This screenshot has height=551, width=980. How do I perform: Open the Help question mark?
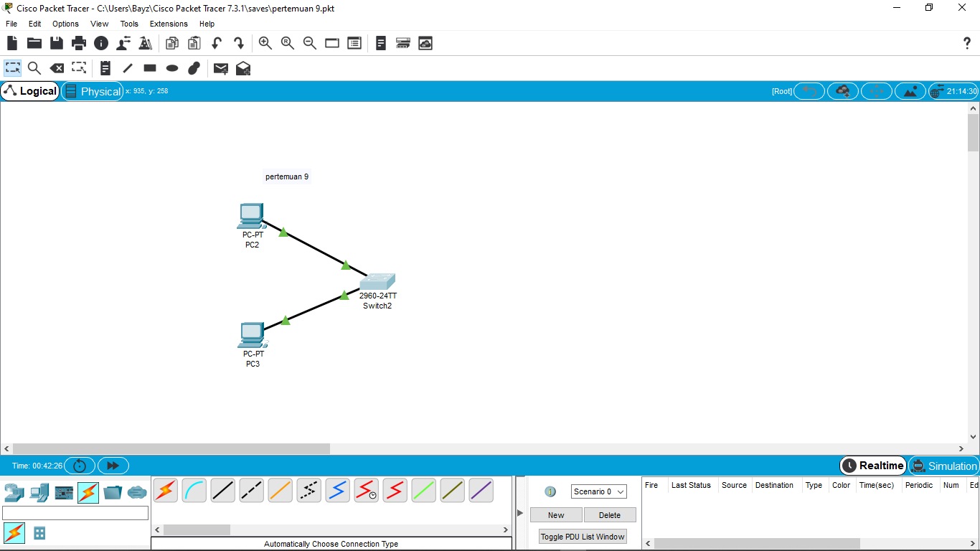click(966, 43)
